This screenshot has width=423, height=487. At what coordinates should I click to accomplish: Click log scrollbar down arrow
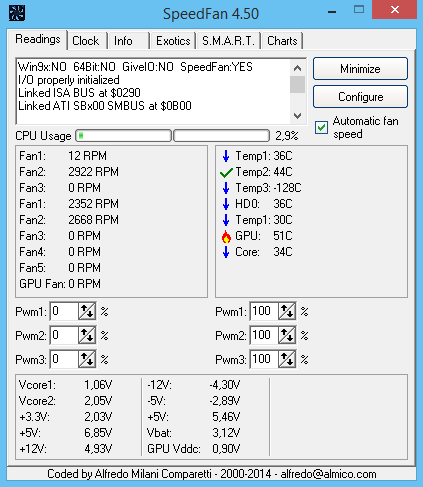(x=297, y=116)
